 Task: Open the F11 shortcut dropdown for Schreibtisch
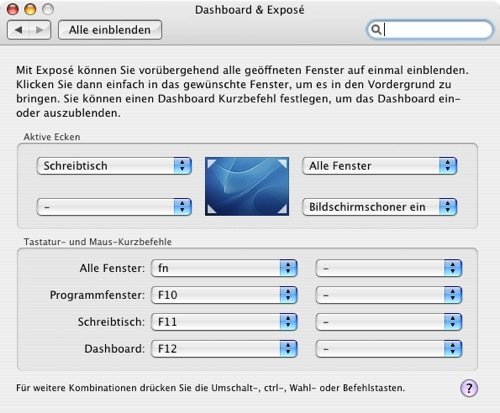[x=224, y=322]
